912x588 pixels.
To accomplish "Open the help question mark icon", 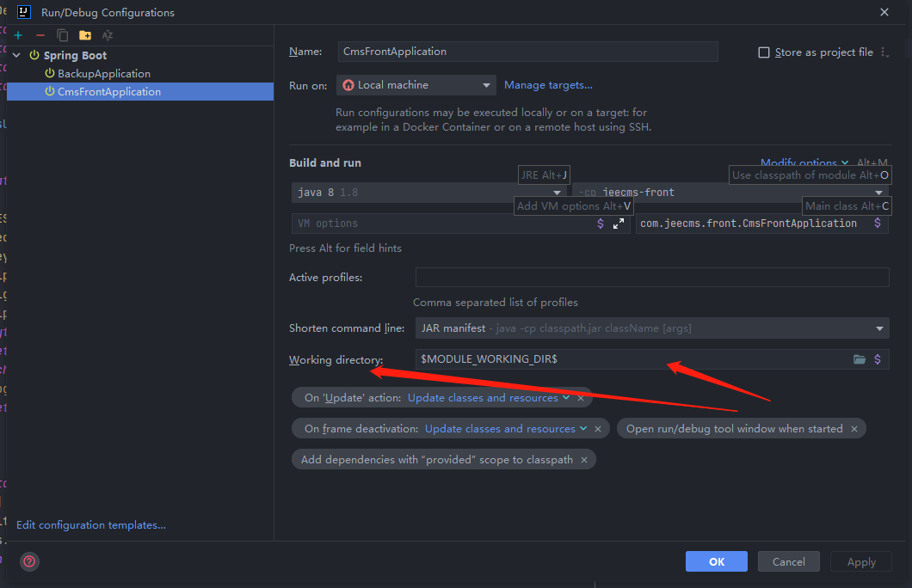I will click(29, 561).
